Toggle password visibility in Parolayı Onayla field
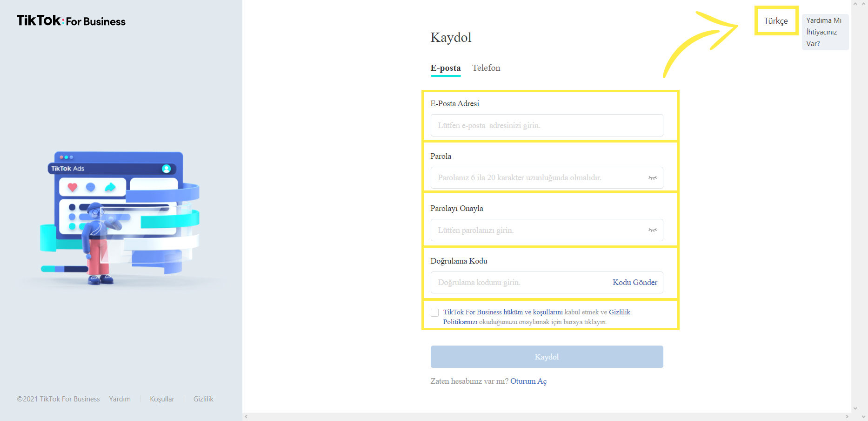Viewport: 868px width, 421px height. click(653, 230)
